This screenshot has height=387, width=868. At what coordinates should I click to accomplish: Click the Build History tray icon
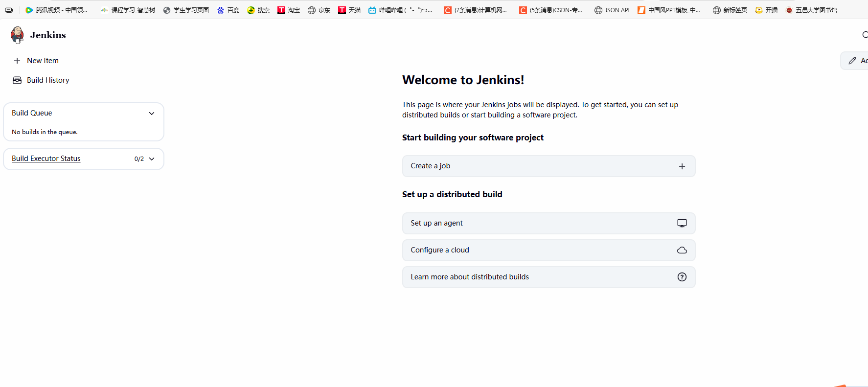17,80
